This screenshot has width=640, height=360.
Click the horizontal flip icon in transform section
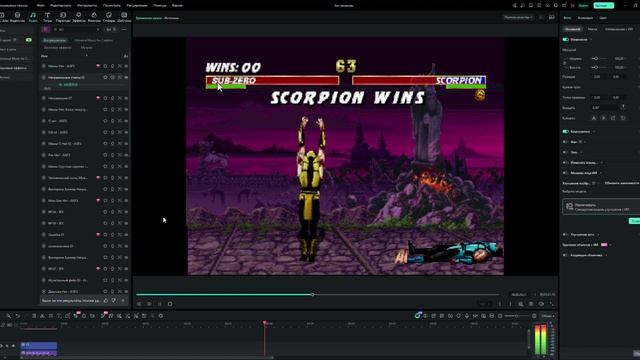pos(593,118)
